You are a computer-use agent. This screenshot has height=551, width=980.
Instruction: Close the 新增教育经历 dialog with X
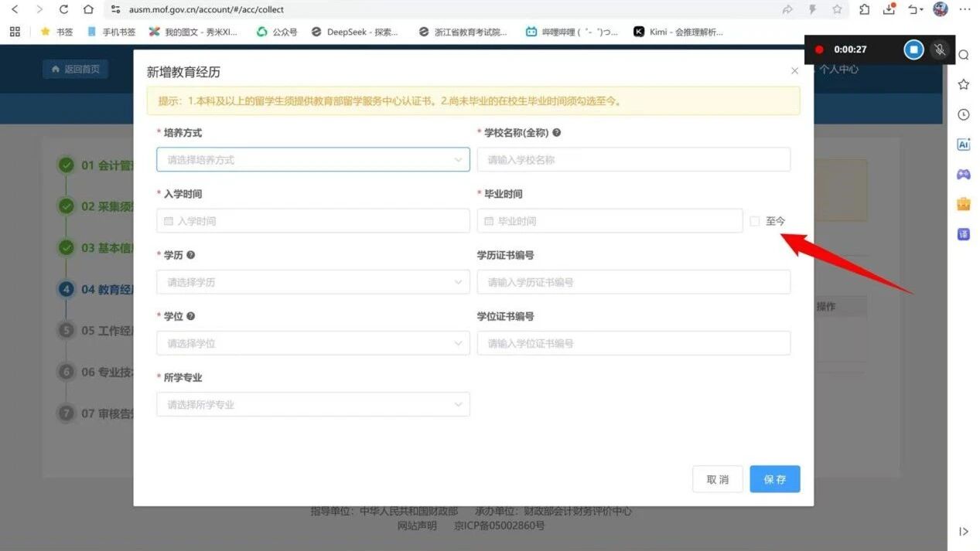pos(794,71)
